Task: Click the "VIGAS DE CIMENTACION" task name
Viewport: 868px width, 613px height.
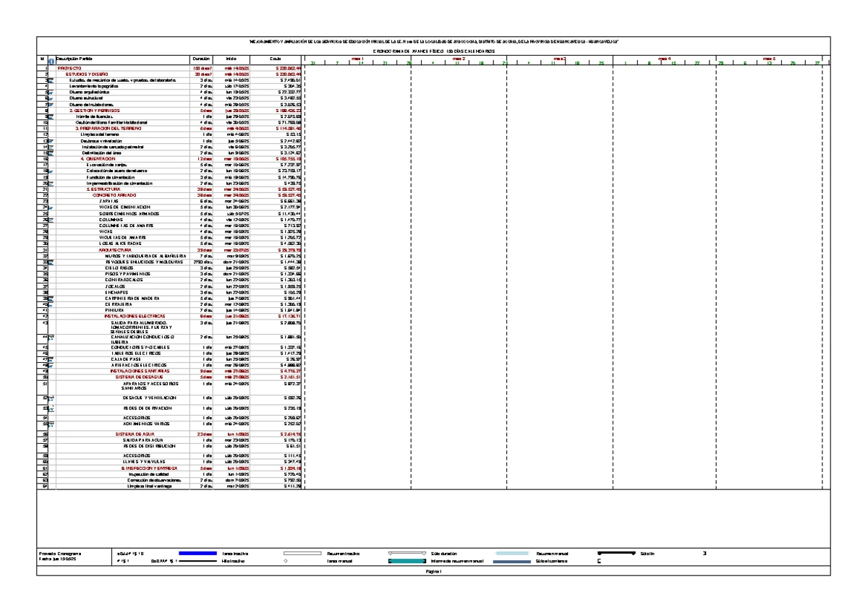Action: tap(125, 207)
